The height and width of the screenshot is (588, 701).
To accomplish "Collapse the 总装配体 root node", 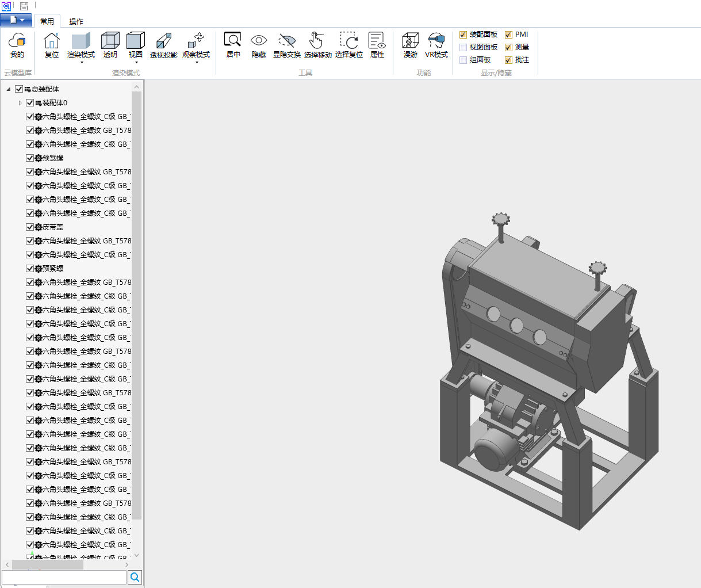I will click(9, 89).
